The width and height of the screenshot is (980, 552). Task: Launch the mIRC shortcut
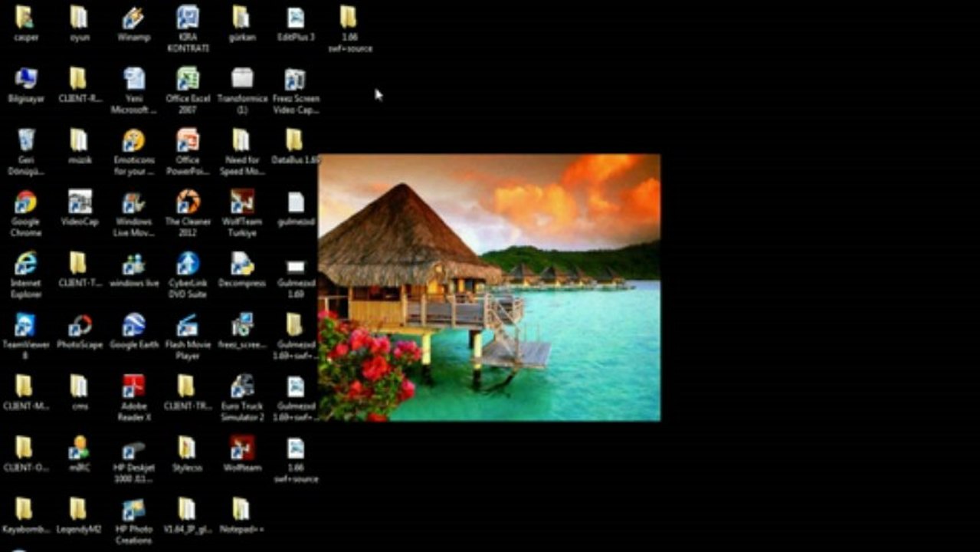(79, 447)
